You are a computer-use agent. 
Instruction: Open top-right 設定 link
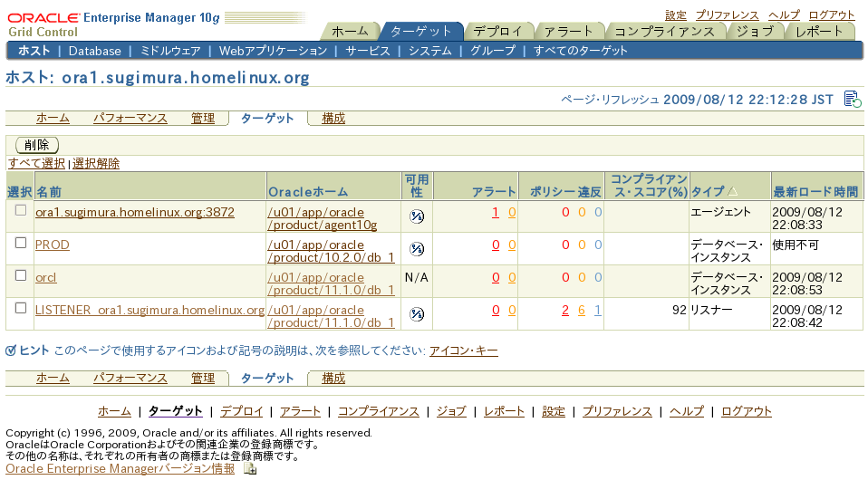[675, 15]
